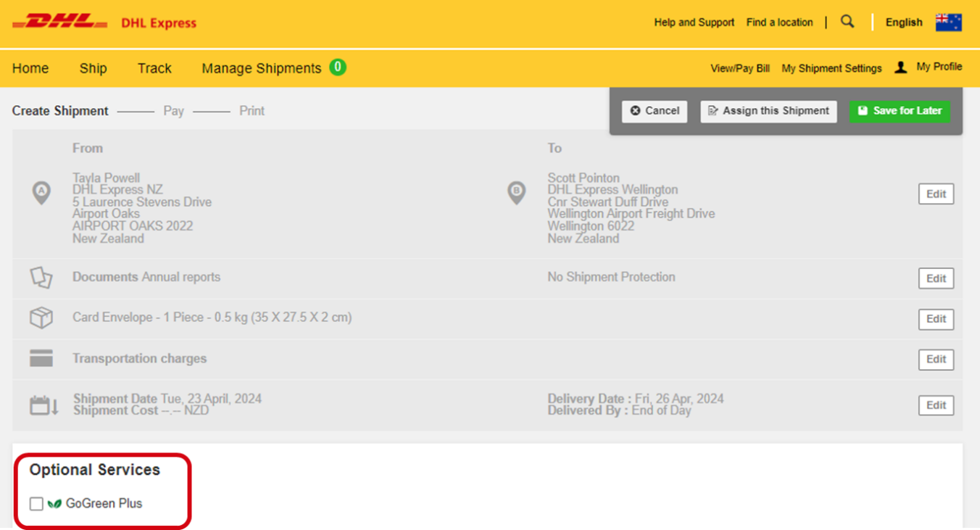This screenshot has height=530, width=980.
Task: Edit the Shipment Date row
Action: coord(936,405)
